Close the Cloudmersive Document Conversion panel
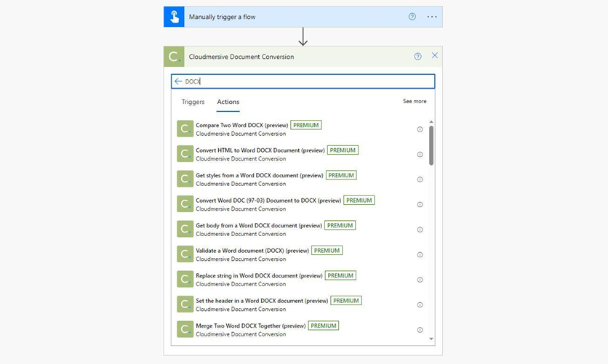Viewport: 608px width, 364px height. pos(435,56)
